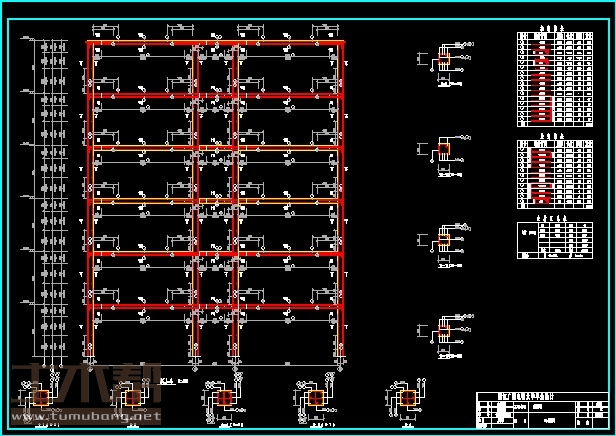Select the leftmost red column of frame
This screenshot has width=616, height=436.
[91, 200]
